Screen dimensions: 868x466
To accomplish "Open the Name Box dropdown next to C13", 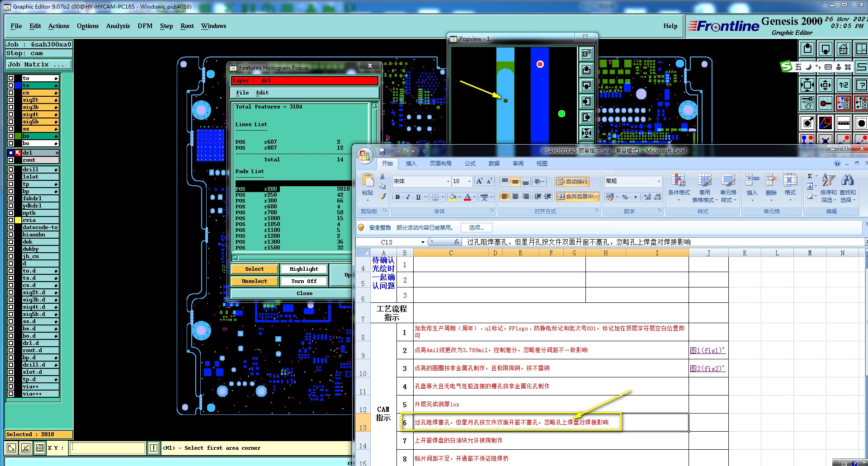I will pos(423,242).
